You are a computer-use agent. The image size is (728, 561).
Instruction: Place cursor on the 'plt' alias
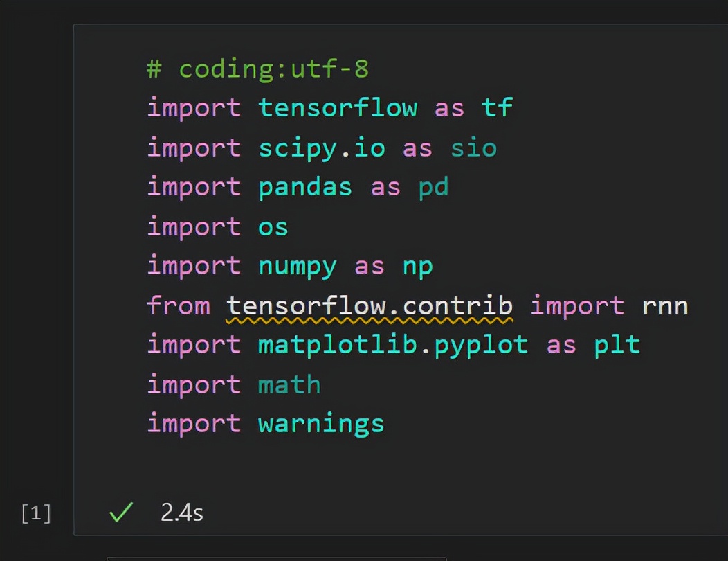tap(617, 345)
